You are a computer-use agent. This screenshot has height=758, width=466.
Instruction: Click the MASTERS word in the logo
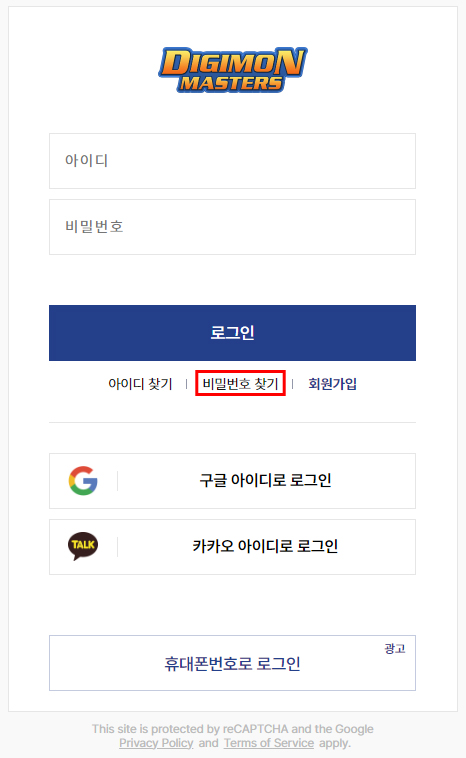pyautogui.click(x=231, y=83)
